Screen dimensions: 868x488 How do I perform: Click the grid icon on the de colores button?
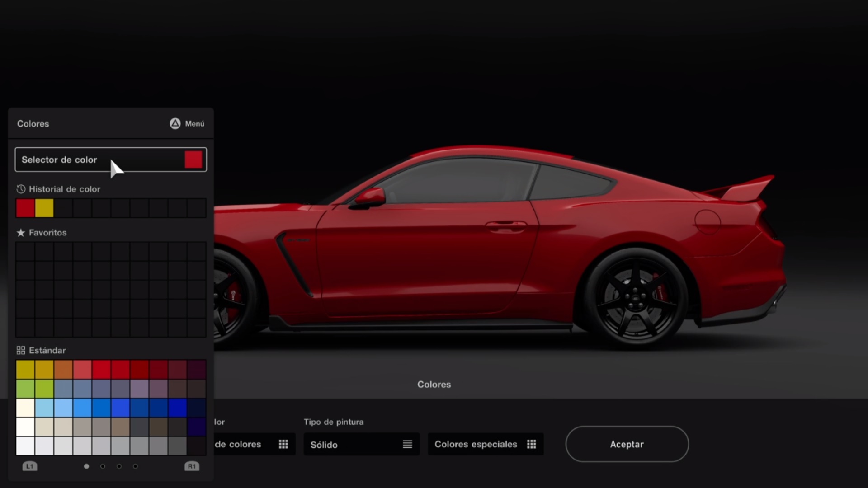283,444
